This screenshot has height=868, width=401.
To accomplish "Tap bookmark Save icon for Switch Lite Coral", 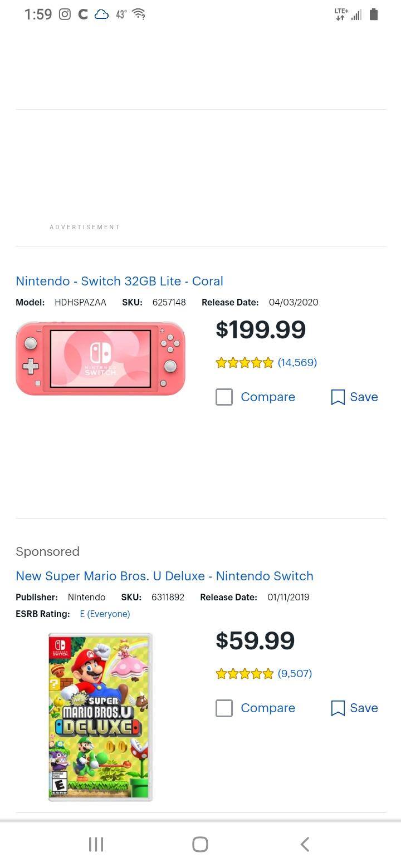I will [x=338, y=397].
